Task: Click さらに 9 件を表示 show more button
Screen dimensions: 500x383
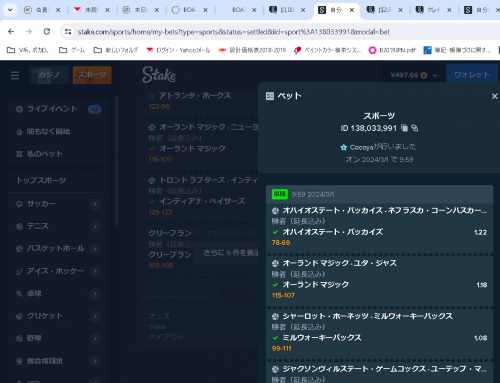Action: coord(226,253)
